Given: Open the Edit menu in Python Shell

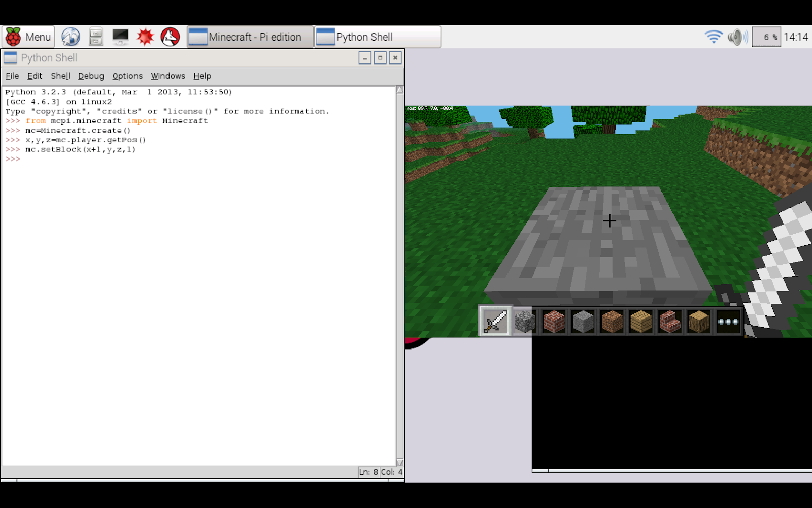Looking at the screenshot, I should tap(35, 76).
